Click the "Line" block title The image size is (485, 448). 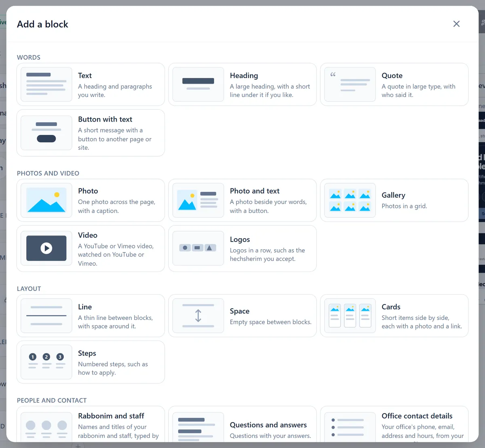(85, 307)
